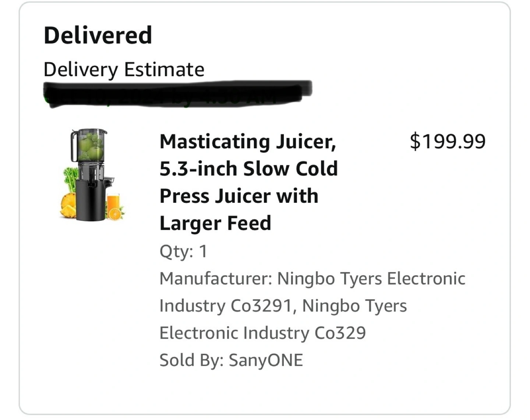
Task: Open the SanyONE seller name
Action: (x=266, y=360)
